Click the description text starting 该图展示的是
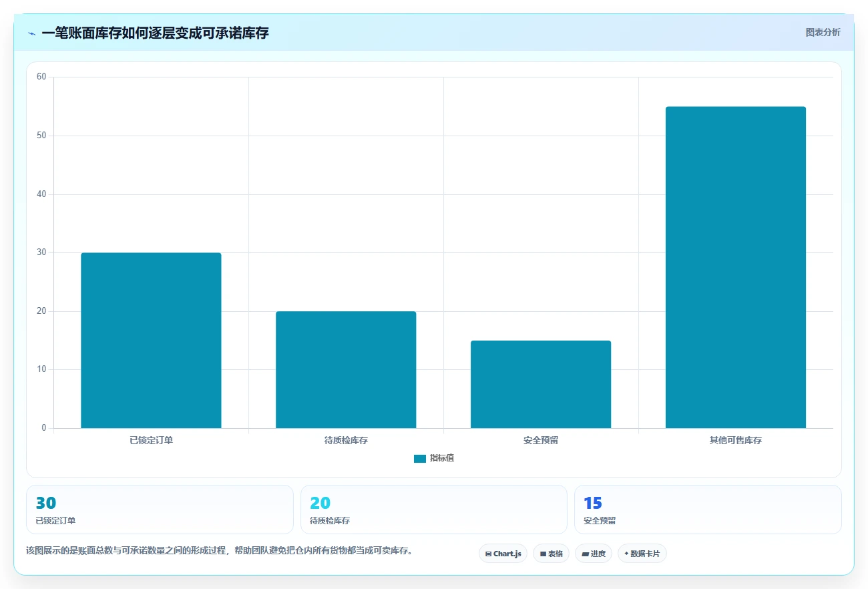 [x=220, y=551]
